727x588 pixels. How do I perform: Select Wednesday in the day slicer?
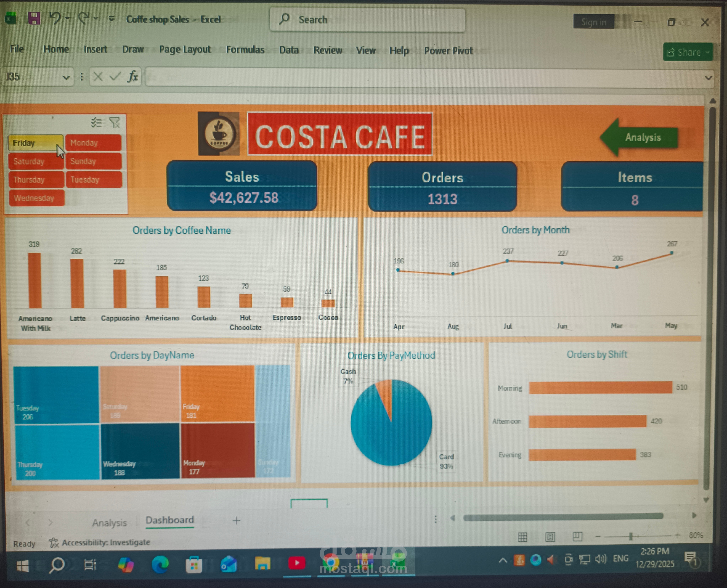(x=37, y=198)
